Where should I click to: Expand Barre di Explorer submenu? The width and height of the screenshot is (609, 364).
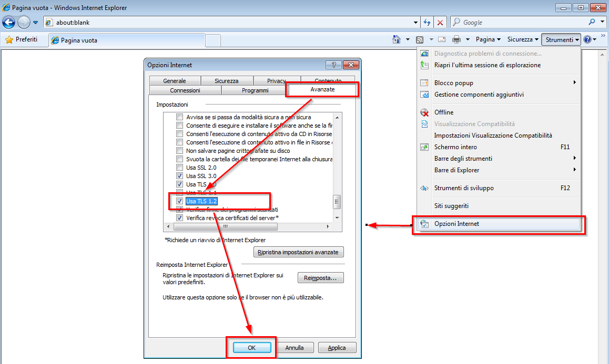tap(499, 170)
